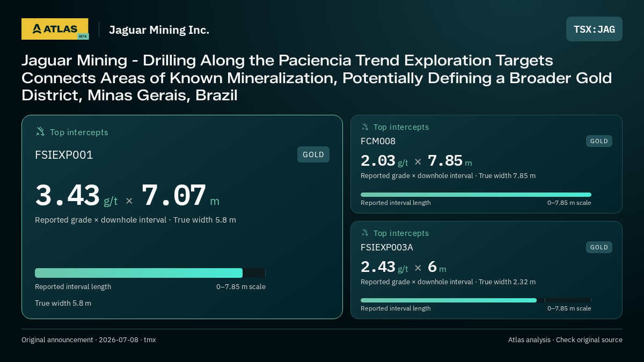Image resolution: width=644 pixels, height=362 pixels.
Task: Click the FSIEXP003A hole name
Action: (387, 247)
